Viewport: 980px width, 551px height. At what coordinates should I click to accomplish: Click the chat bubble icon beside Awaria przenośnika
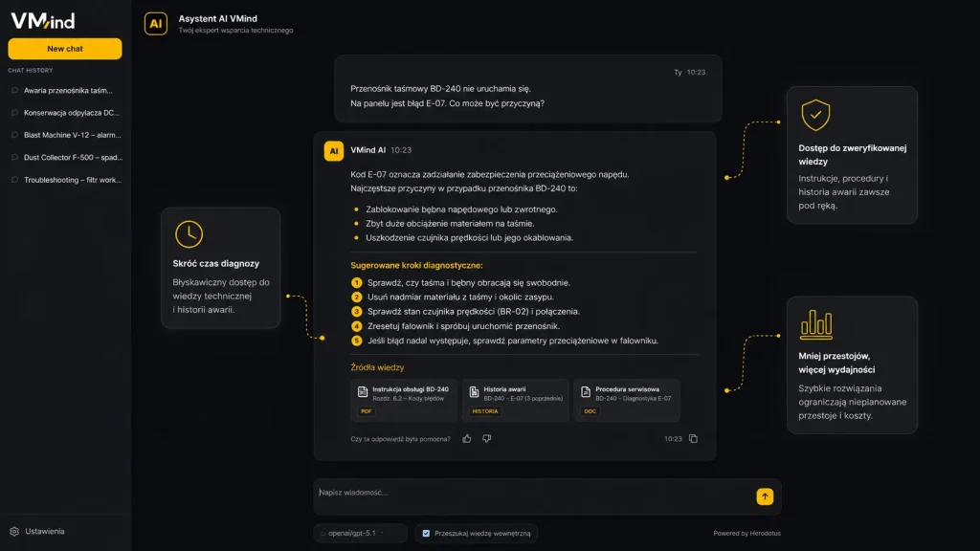[x=15, y=91]
